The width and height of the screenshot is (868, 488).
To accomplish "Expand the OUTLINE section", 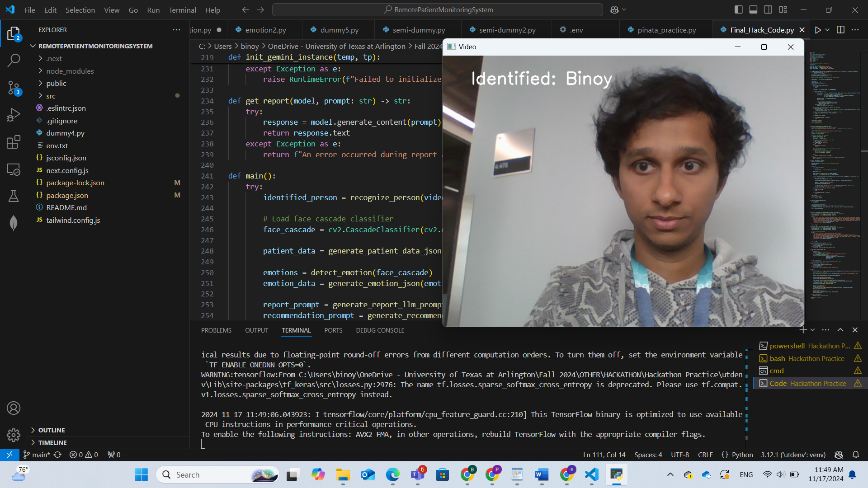I will pyautogui.click(x=52, y=430).
